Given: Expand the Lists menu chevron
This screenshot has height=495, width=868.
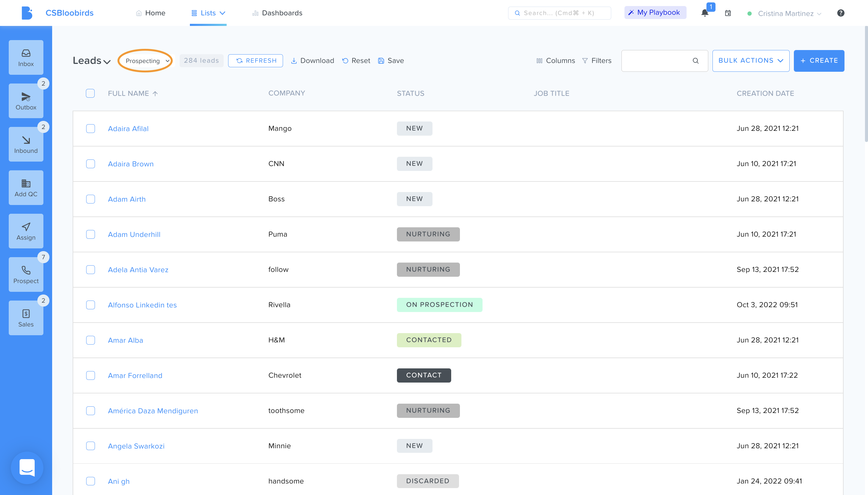Looking at the screenshot, I should tap(223, 13).
